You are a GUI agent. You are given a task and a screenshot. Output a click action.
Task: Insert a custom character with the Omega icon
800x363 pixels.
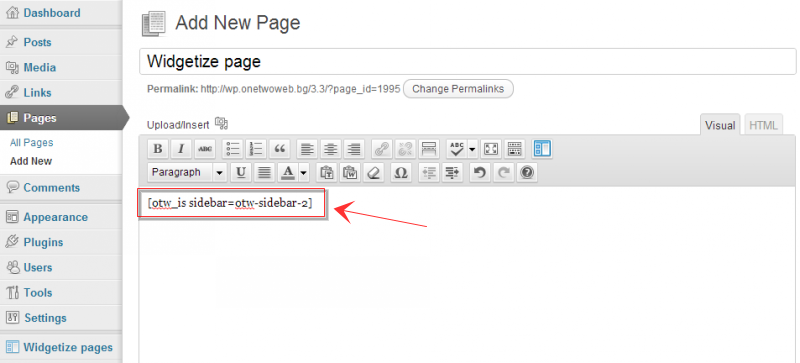tap(401, 173)
